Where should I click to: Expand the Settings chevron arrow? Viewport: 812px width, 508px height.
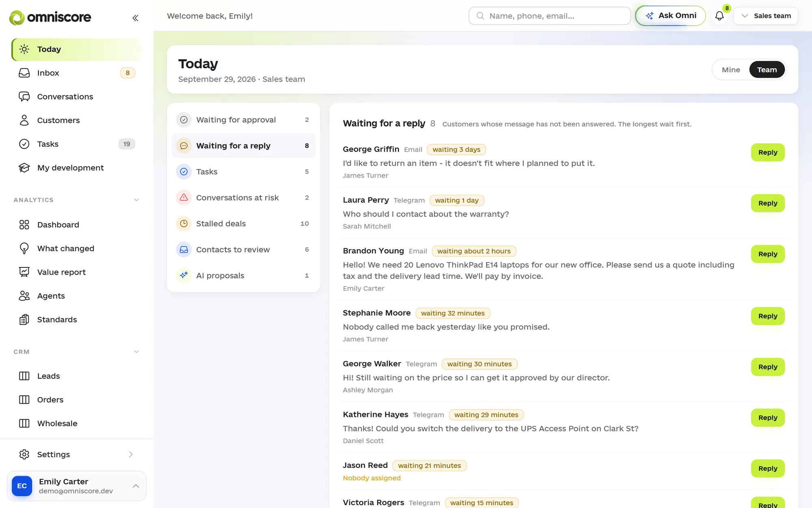[131, 454]
